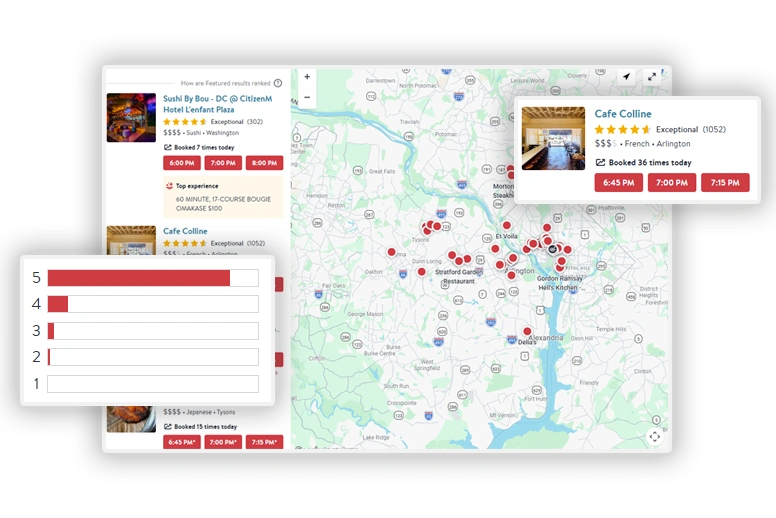Open Cafe Colline from the results list

[185, 231]
